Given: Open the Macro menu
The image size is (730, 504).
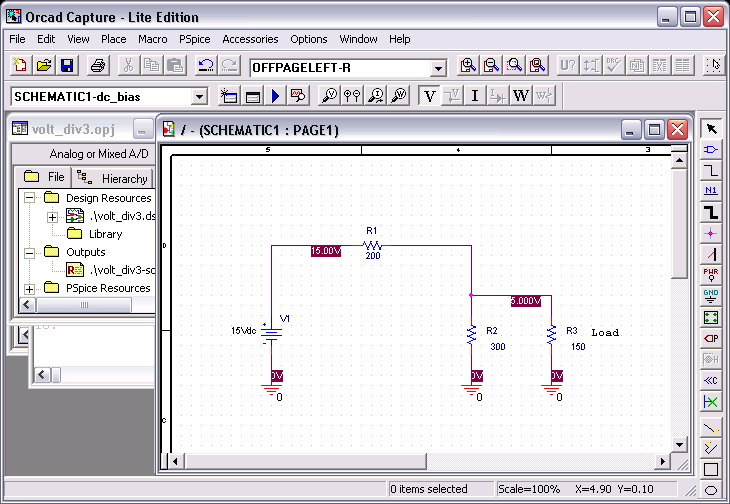Looking at the screenshot, I should tap(153, 39).
